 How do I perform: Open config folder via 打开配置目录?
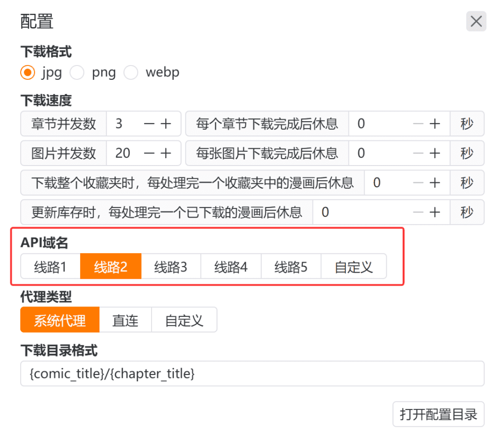(438, 414)
